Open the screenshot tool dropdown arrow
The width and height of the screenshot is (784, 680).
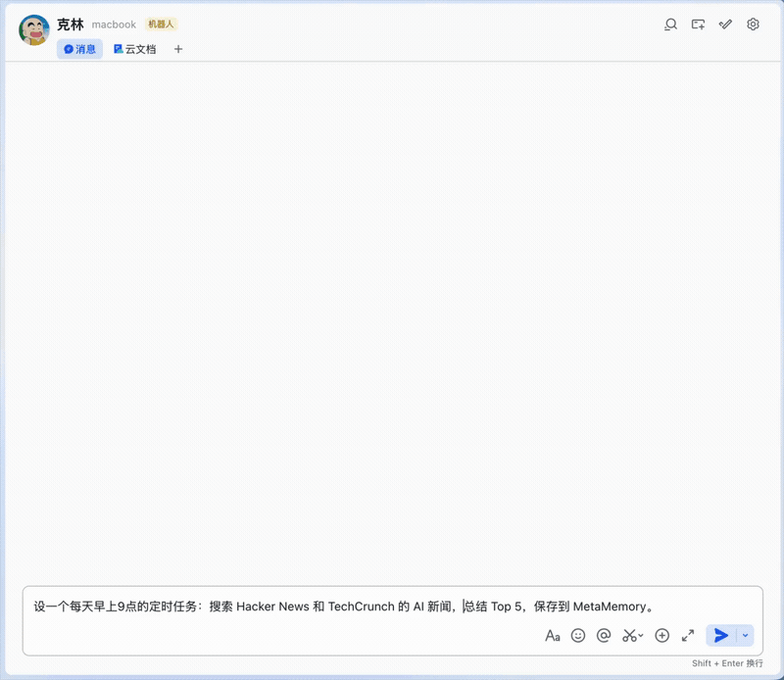tap(639, 636)
